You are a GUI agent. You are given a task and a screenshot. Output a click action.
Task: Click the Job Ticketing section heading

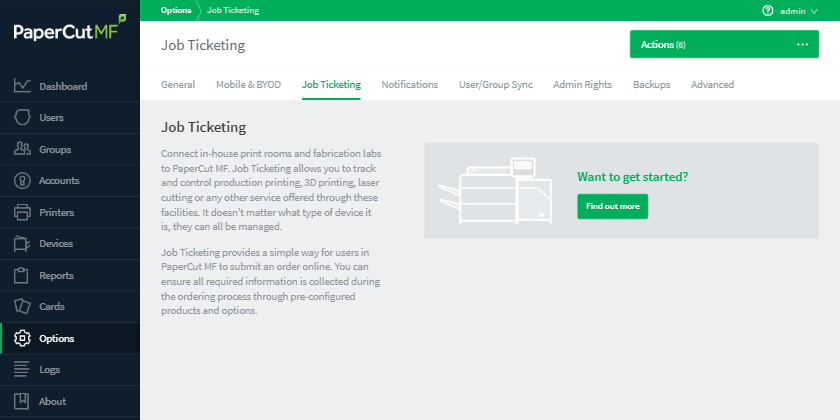[204, 127]
